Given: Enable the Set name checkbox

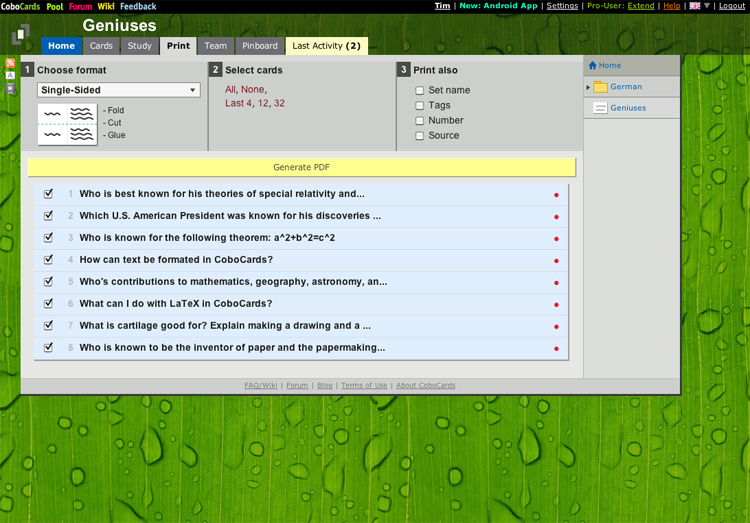Looking at the screenshot, I should coord(420,91).
